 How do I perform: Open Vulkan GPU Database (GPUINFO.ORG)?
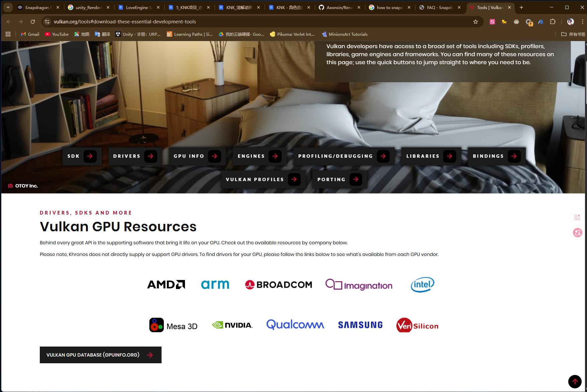101,355
